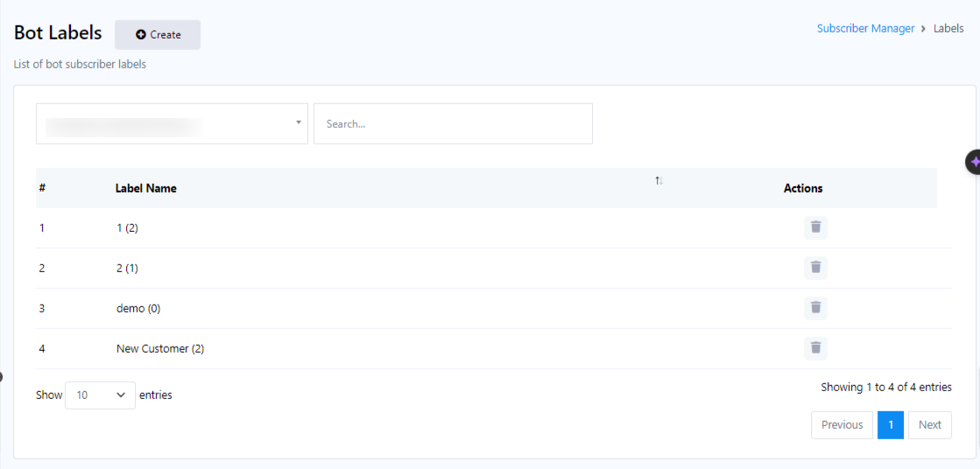This screenshot has width=980, height=469.
Task: Focus the Search input field
Action: pos(453,124)
